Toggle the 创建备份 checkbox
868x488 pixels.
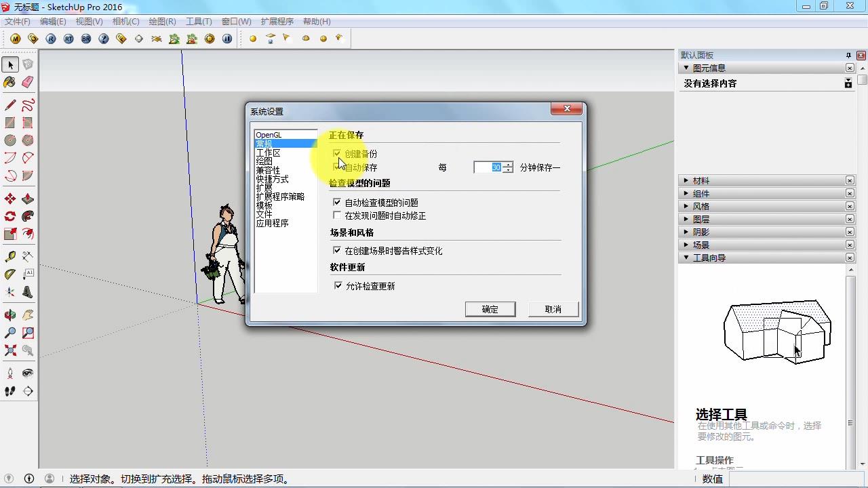[x=337, y=154]
